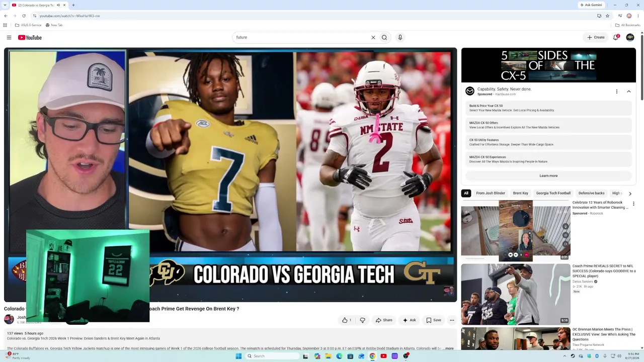The image size is (644, 362).
Task: Open OC Brennan Marion Meets The Press thumbnail
Action: coord(516,339)
